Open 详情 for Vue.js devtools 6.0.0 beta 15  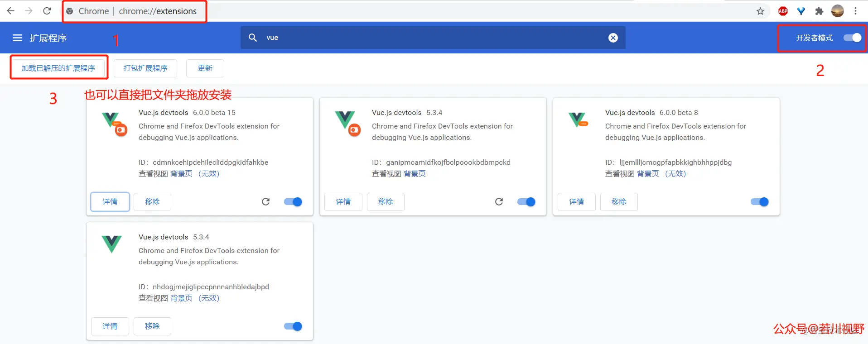click(110, 202)
